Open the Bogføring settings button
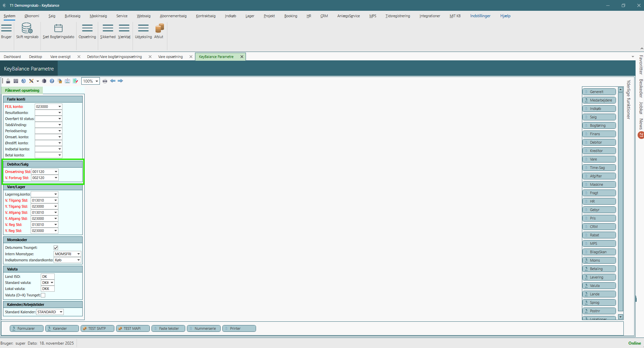This screenshot has width=644, height=348. click(x=599, y=125)
